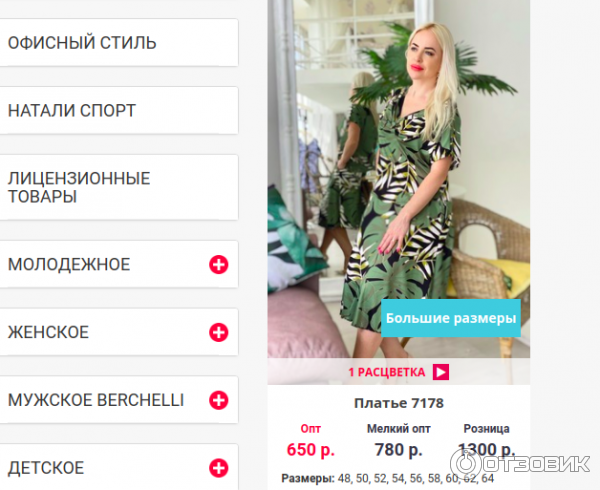Open the НАТАЛИ СПОРТ category
This screenshot has height=490, width=600.
[x=119, y=111]
